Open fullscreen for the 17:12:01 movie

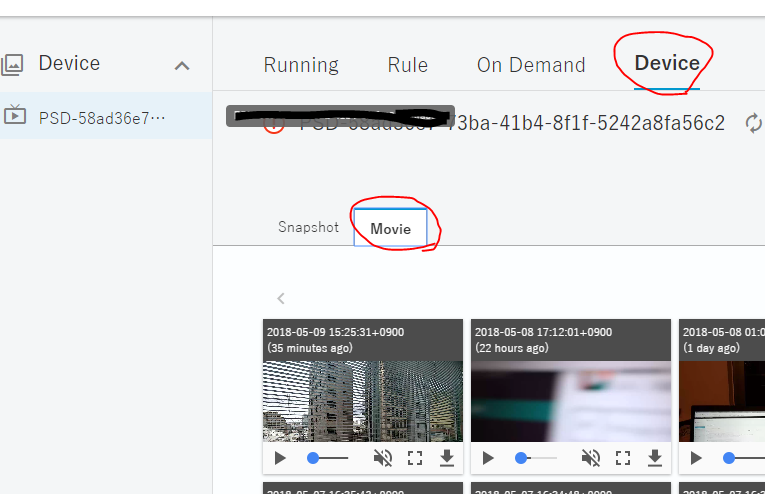tap(623, 458)
